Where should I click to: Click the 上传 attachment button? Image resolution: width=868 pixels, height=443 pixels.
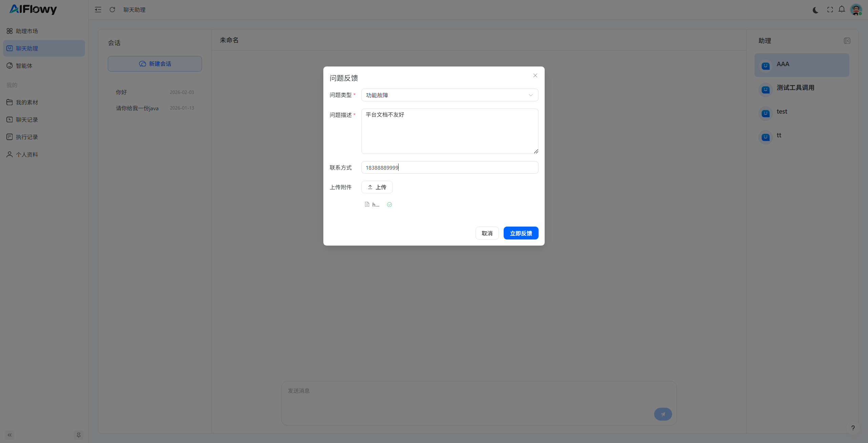pyautogui.click(x=377, y=187)
